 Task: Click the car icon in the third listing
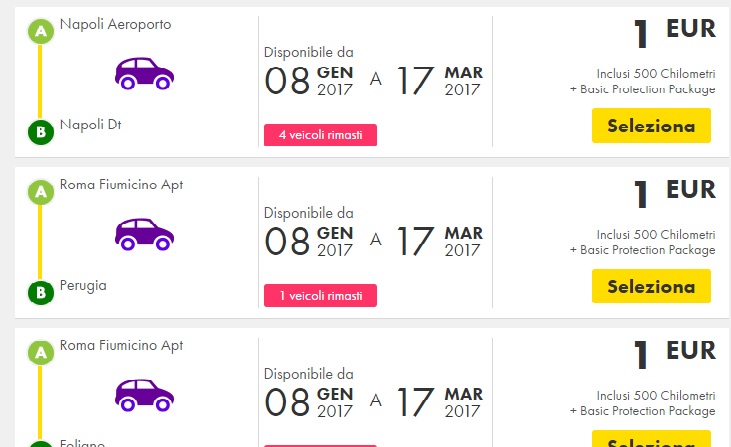point(145,393)
